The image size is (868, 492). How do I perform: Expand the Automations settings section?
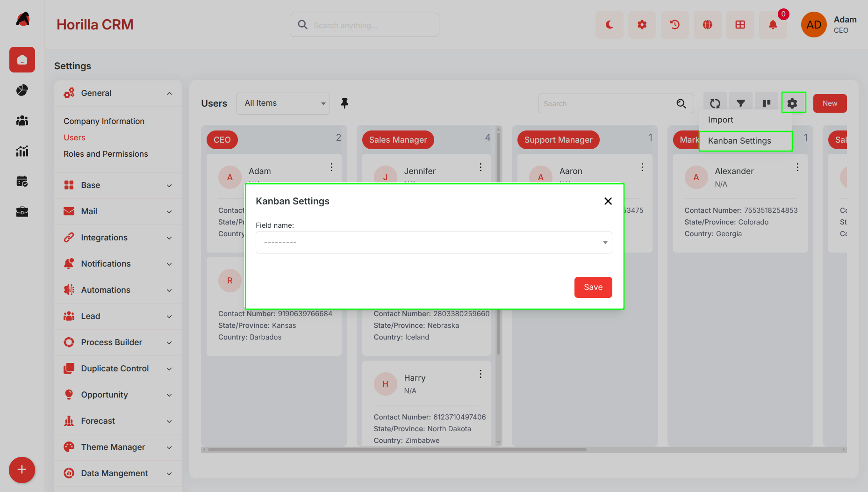point(118,290)
